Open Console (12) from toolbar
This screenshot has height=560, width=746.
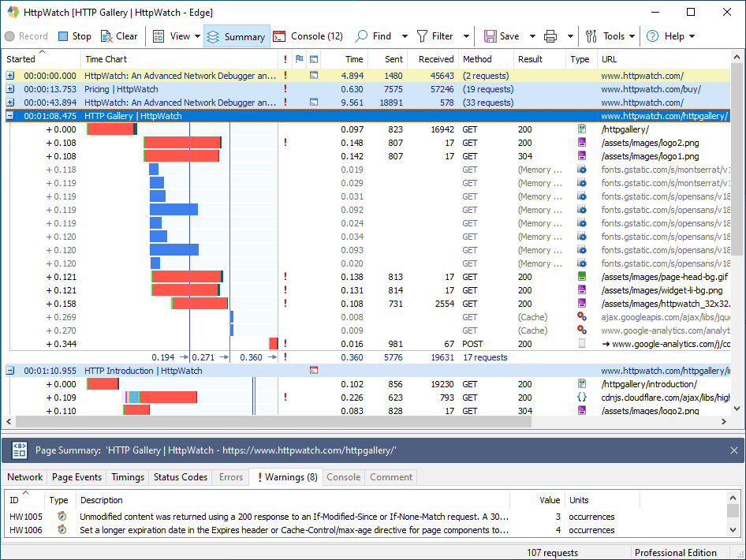tap(308, 36)
